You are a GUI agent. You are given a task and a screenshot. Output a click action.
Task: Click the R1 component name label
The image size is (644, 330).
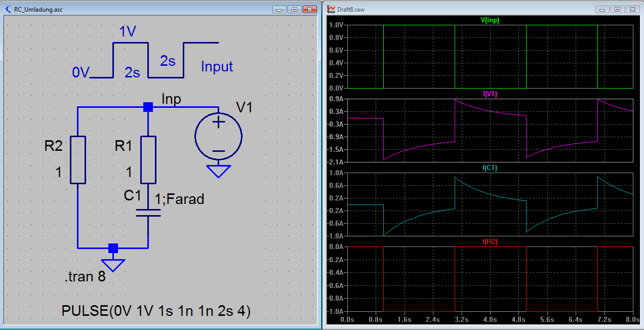point(124,146)
